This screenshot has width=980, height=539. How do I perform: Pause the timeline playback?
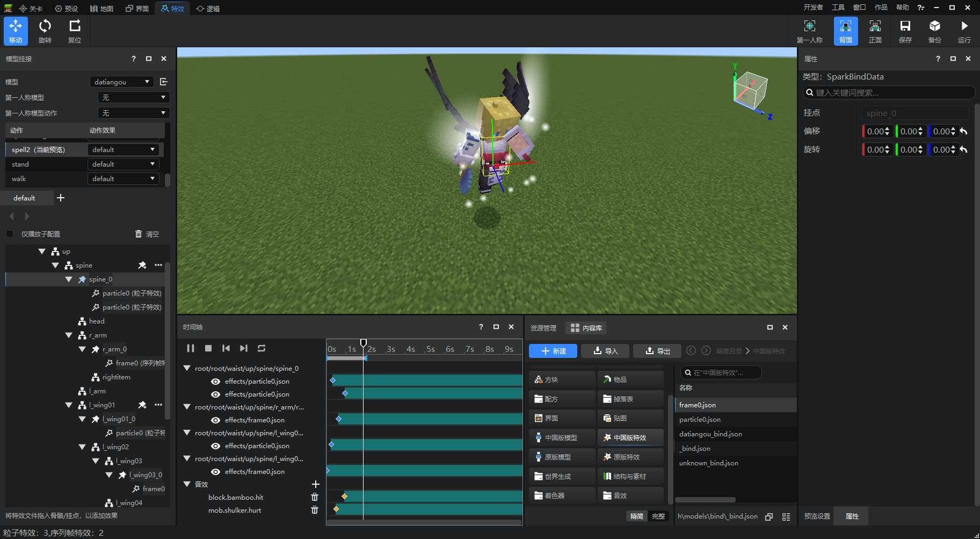191,348
